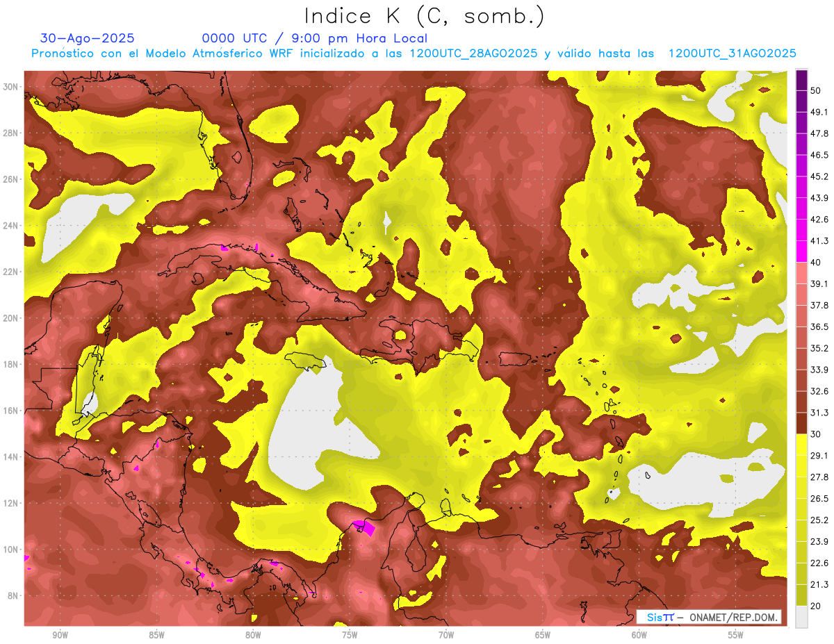Click the colorbar value '35.2'
The width and height of the screenshot is (834, 644).
[819, 348]
